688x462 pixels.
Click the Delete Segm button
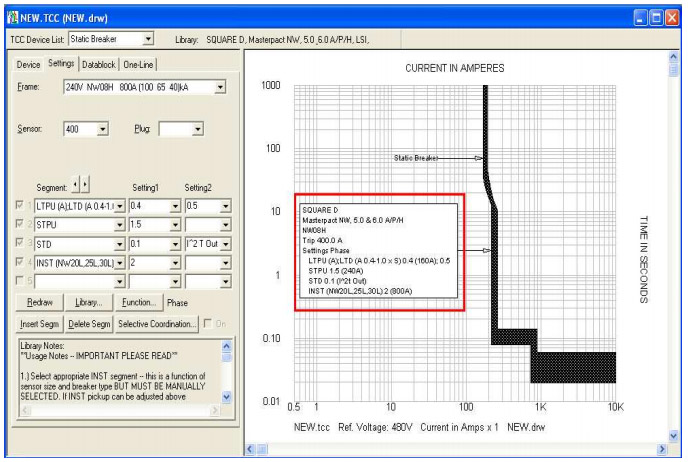click(89, 324)
